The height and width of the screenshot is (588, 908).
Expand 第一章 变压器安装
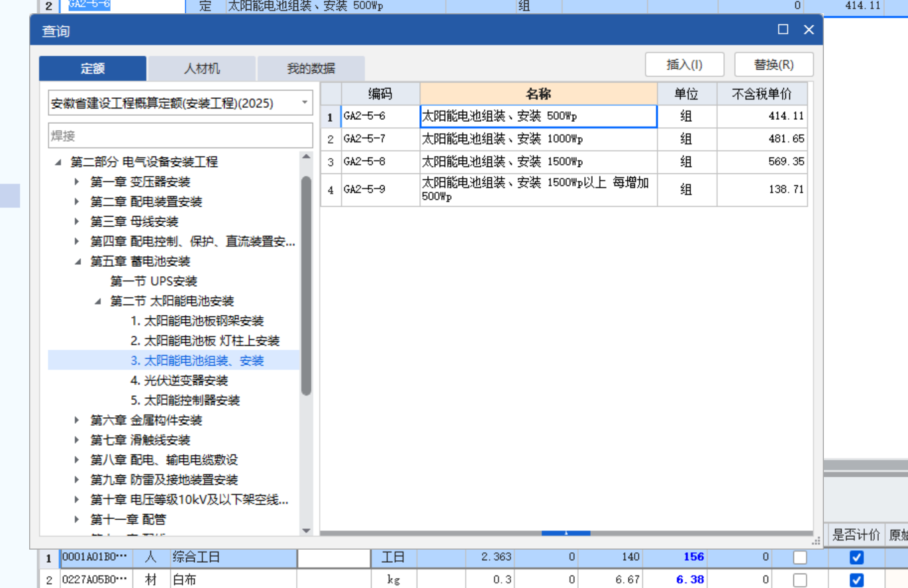point(76,181)
